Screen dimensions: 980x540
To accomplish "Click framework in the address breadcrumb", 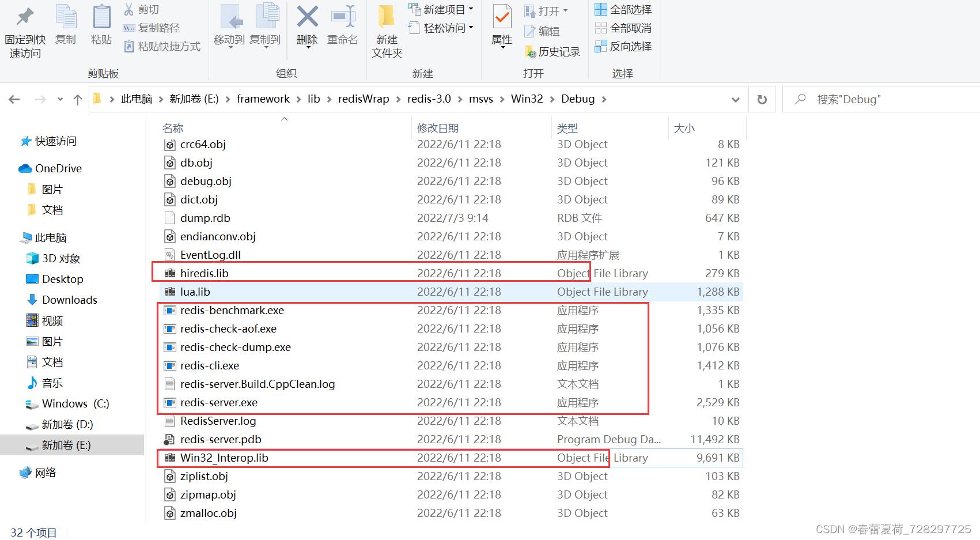I will [x=263, y=99].
